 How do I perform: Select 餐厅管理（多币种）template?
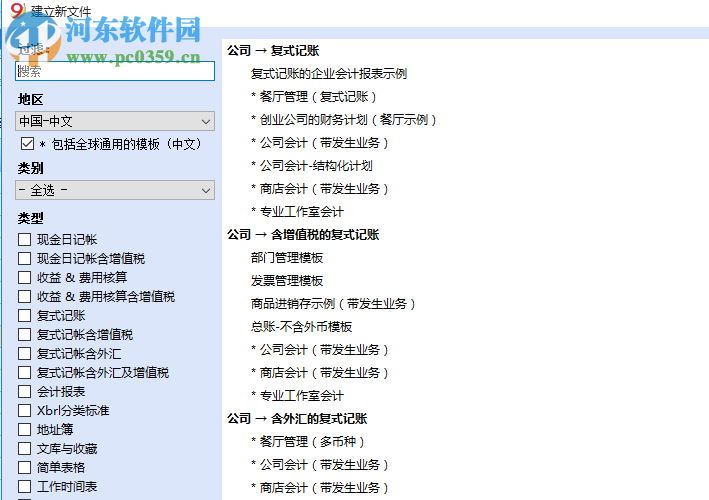pos(308,442)
